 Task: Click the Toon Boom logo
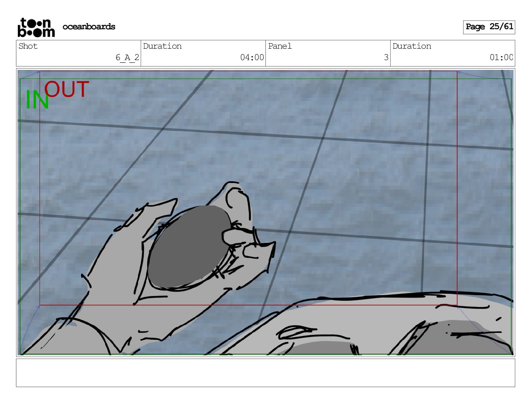point(36,27)
